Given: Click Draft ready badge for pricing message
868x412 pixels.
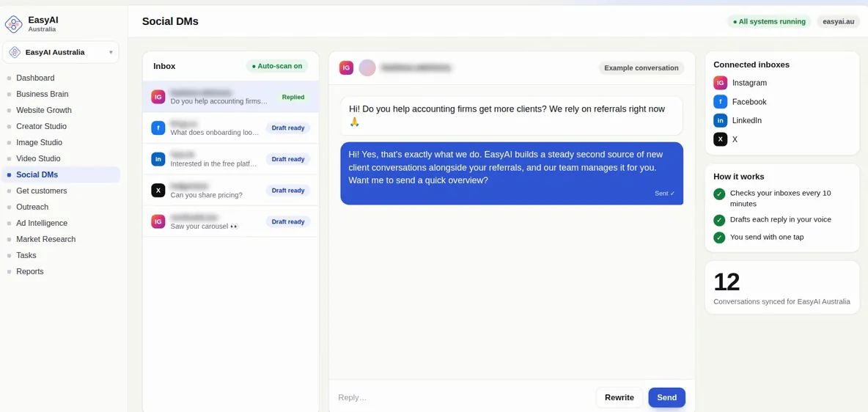Looking at the screenshot, I should click(288, 191).
